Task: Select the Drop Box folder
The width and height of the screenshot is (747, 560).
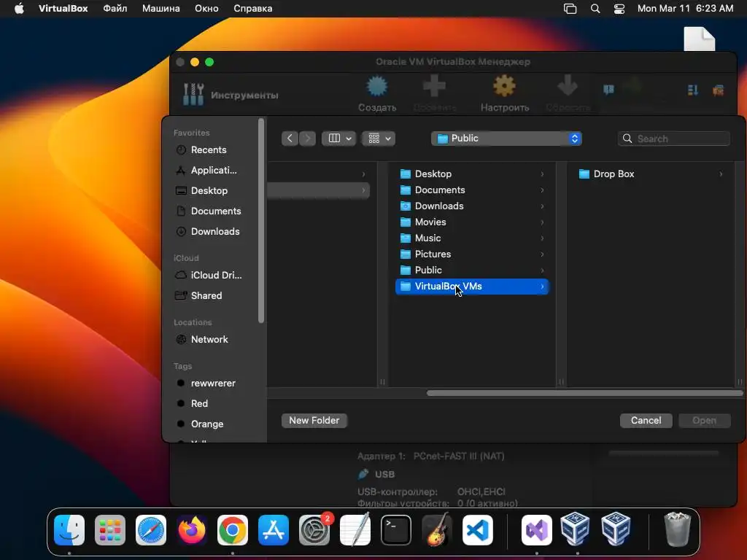Action: (651, 174)
